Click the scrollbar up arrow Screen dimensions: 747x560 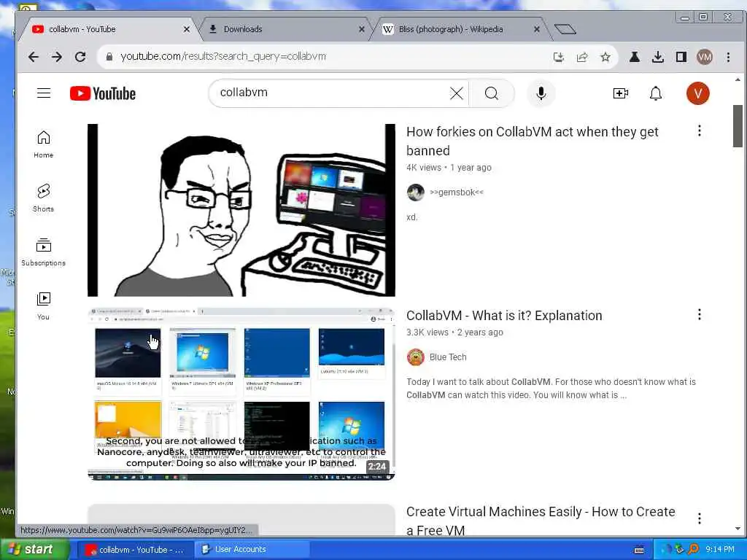pyautogui.click(x=738, y=79)
